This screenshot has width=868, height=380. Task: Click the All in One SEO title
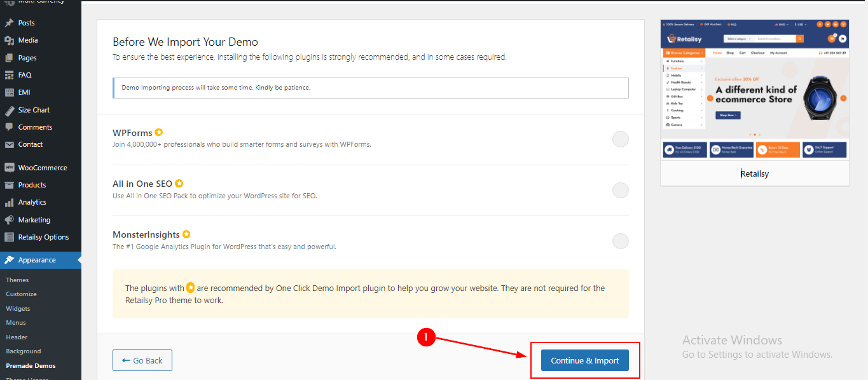point(142,184)
